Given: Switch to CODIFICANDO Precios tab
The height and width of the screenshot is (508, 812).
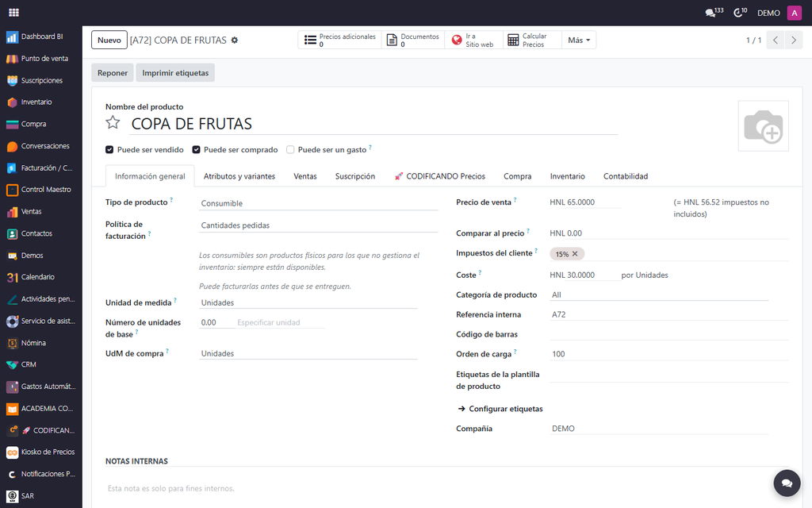Looking at the screenshot, I should [439, 176].
